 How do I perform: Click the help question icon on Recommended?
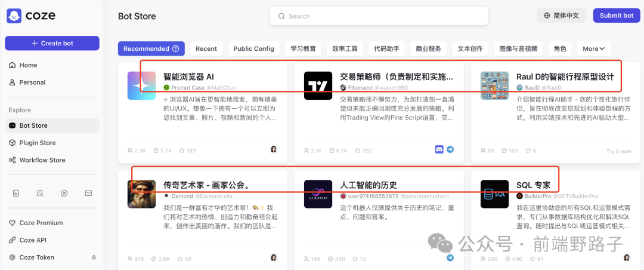point(176,48)
